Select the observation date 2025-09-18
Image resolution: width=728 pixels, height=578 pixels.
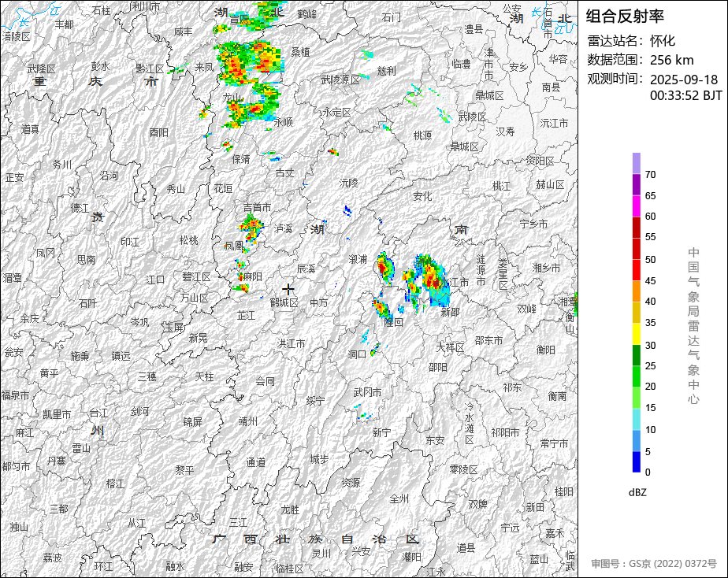tap(683, 80)
